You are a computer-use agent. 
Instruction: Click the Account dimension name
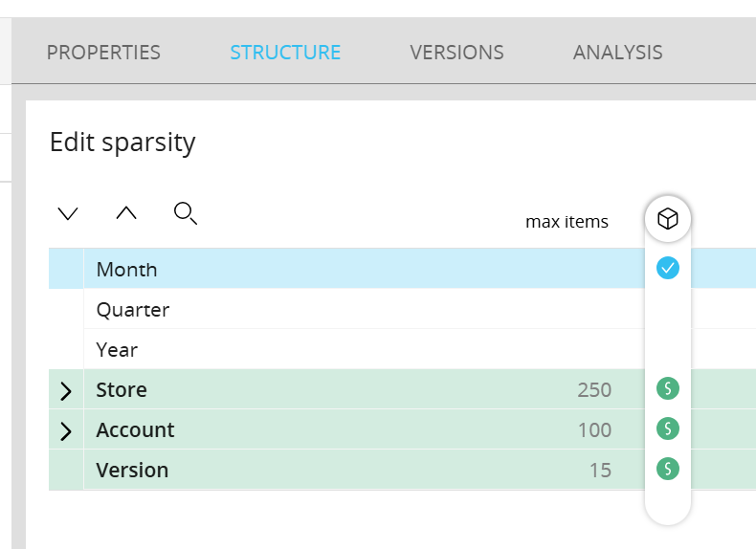coord(135,429)
